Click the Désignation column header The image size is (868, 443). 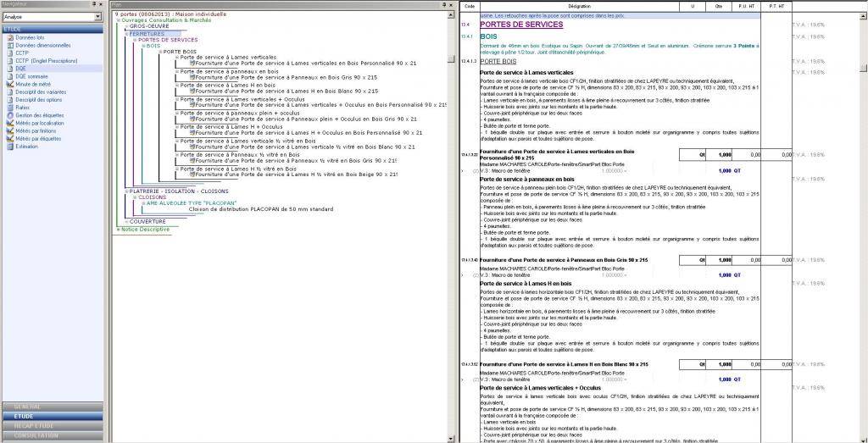pos(580,6)
